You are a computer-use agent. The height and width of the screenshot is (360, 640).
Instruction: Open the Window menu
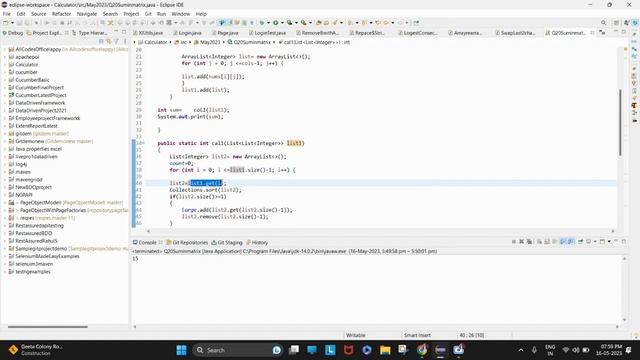point(180,14)
